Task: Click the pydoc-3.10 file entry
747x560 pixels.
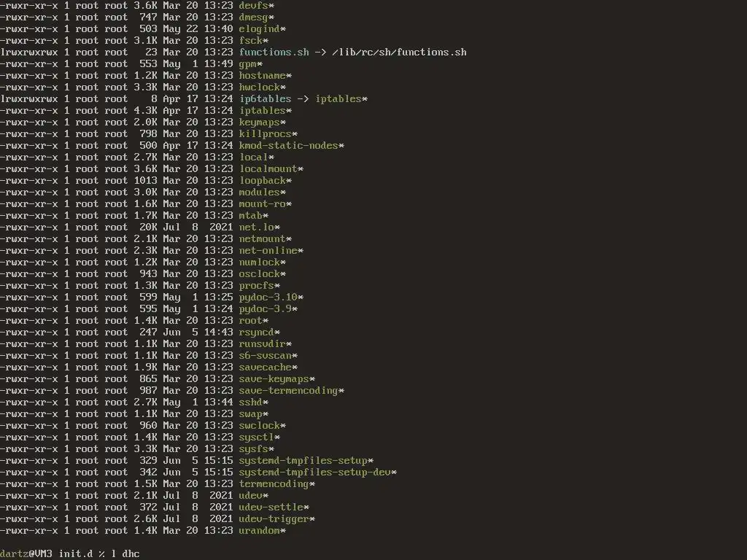Action: pyautogui.click(x=268, y=297)
